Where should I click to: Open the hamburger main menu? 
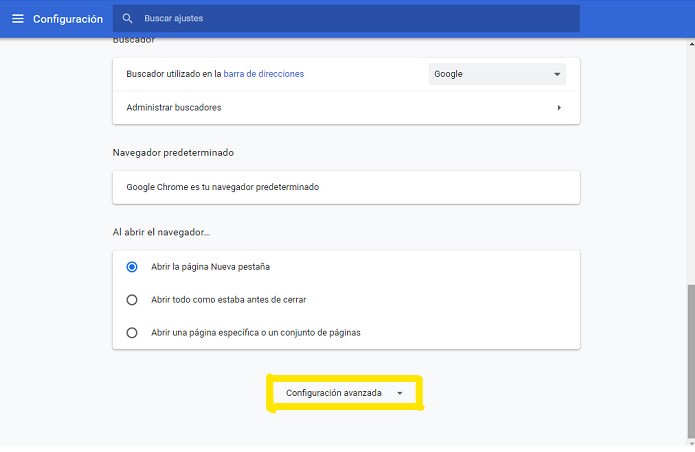point(18,19)
